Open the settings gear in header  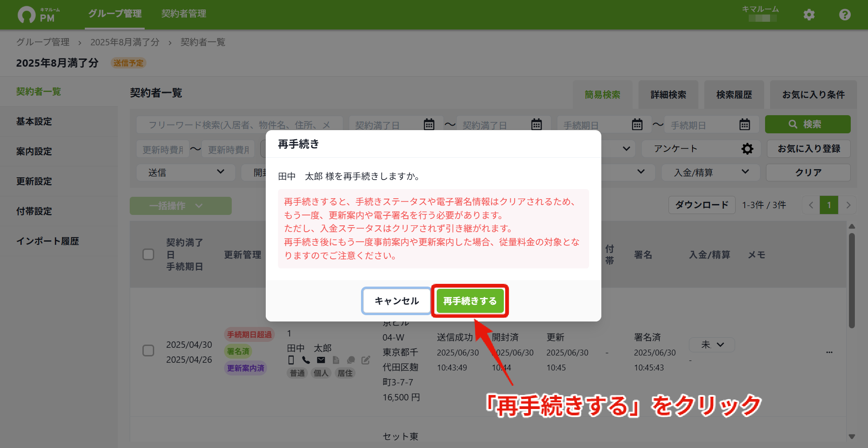pos(809,15)
